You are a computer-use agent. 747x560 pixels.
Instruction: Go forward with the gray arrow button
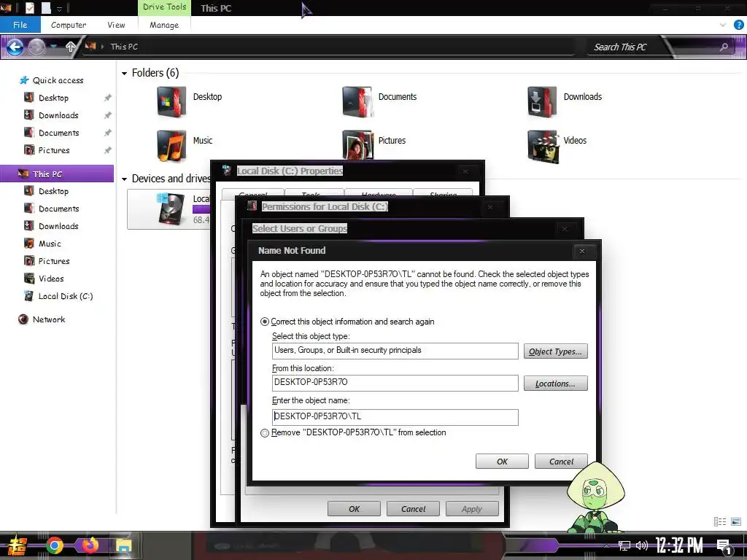point(36,47)
